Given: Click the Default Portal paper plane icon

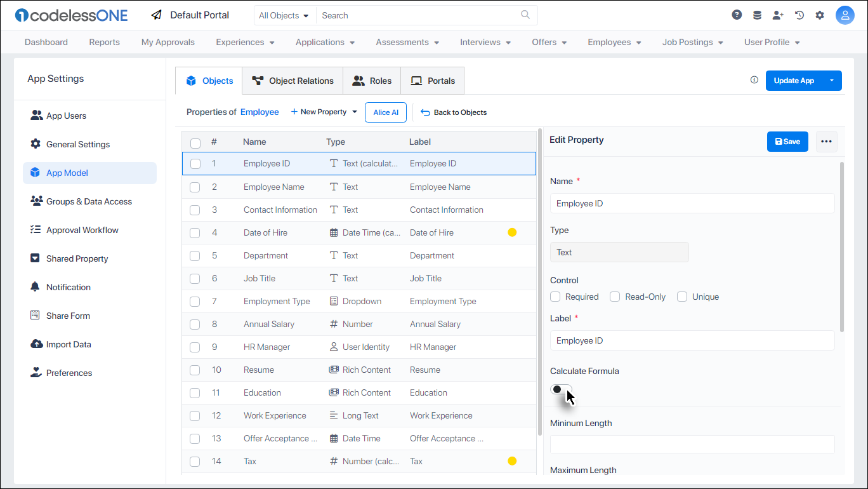Looking at the screenshot, I should coord(157,15).
